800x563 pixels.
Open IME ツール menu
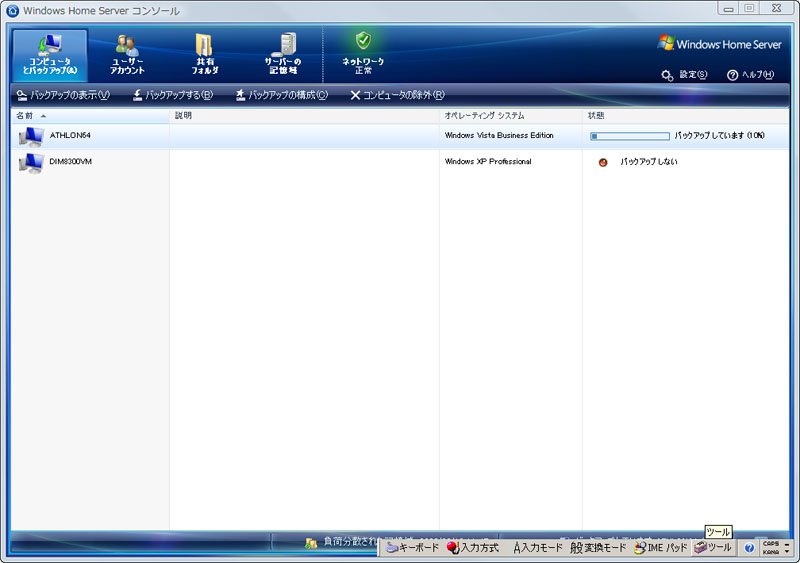pyautogui.click(x=713, y=548)
